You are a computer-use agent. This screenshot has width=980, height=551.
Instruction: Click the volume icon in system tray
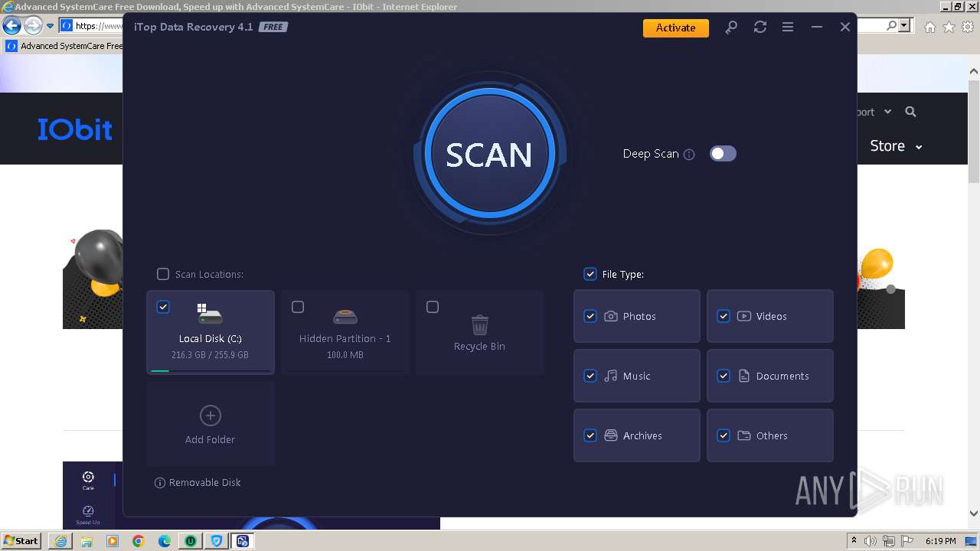[871, 541]
